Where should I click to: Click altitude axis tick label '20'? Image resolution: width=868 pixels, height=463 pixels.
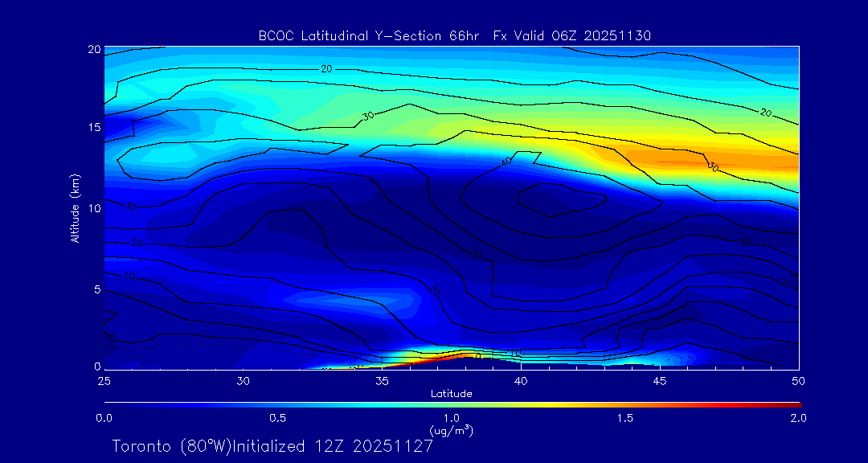point(94,49)
